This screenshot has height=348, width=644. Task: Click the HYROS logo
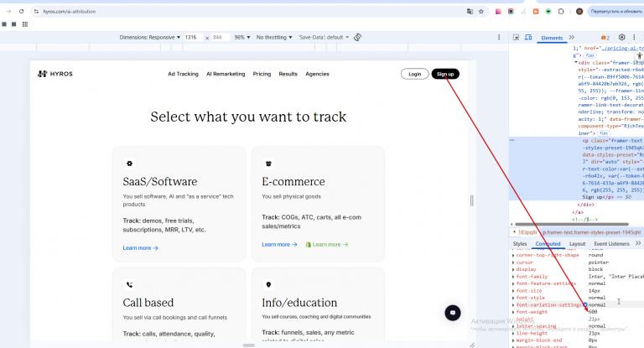55,74
